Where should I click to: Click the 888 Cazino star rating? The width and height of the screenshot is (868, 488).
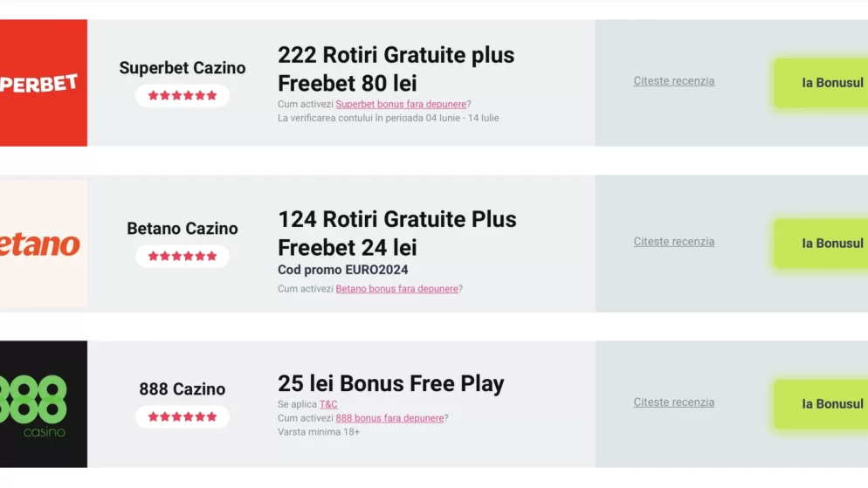[183, 416]
